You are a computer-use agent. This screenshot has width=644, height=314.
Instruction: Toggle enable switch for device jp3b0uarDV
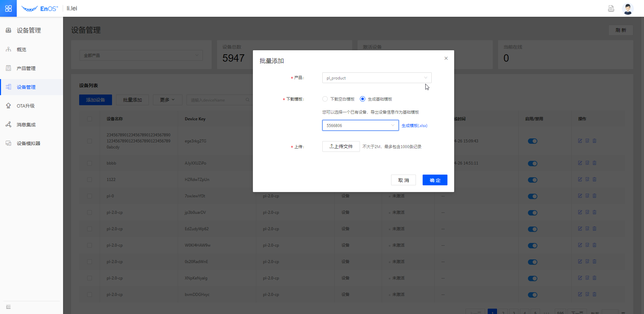(x=533, y=213)
